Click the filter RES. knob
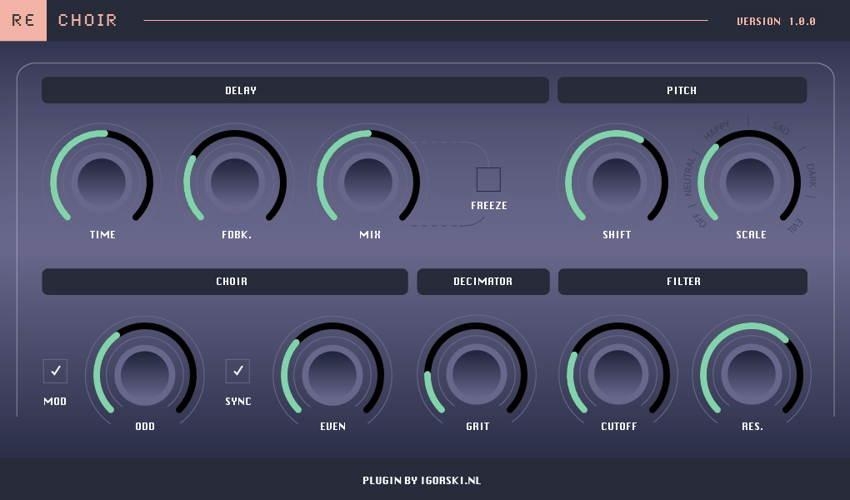This screenshot has height=500, width=850. coord(752,371)
